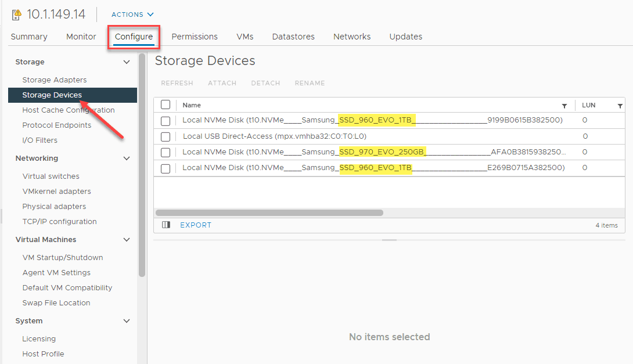Click the column chooser icon beside Export
The image size is (633, 364).
166,225
